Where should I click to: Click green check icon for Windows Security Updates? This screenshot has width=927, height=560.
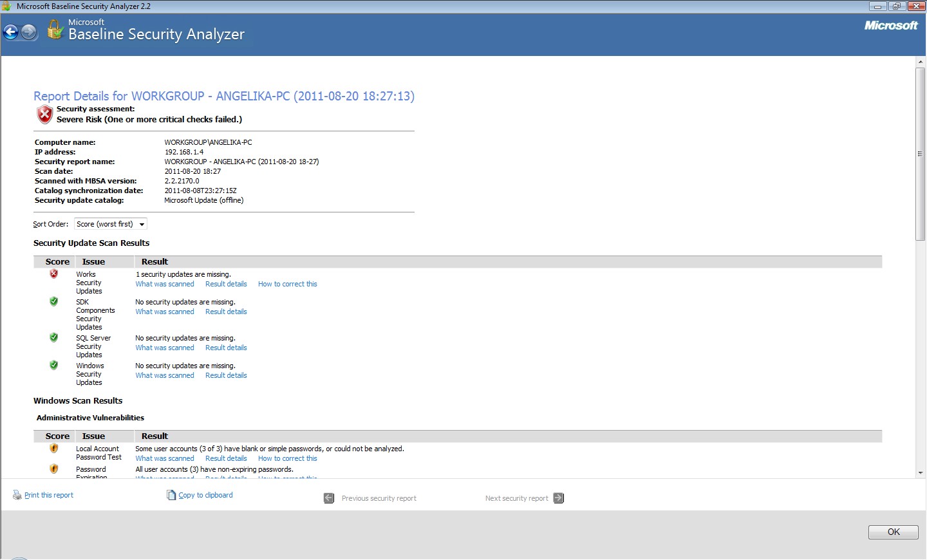pyautogui.click(x=54, y=365)
